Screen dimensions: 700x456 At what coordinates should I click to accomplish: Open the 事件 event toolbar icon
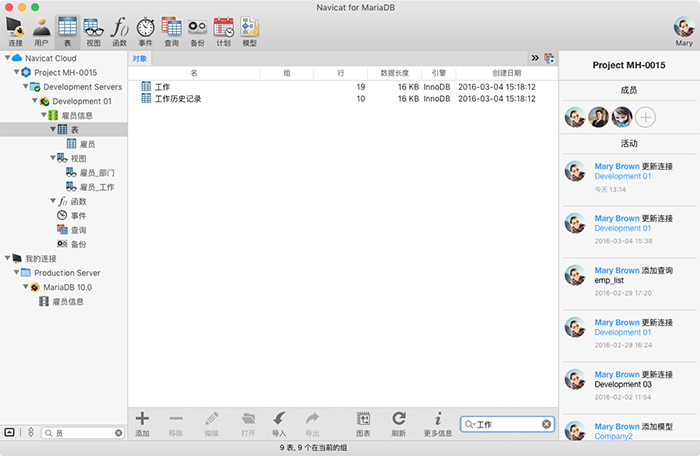tap(146, 31)
